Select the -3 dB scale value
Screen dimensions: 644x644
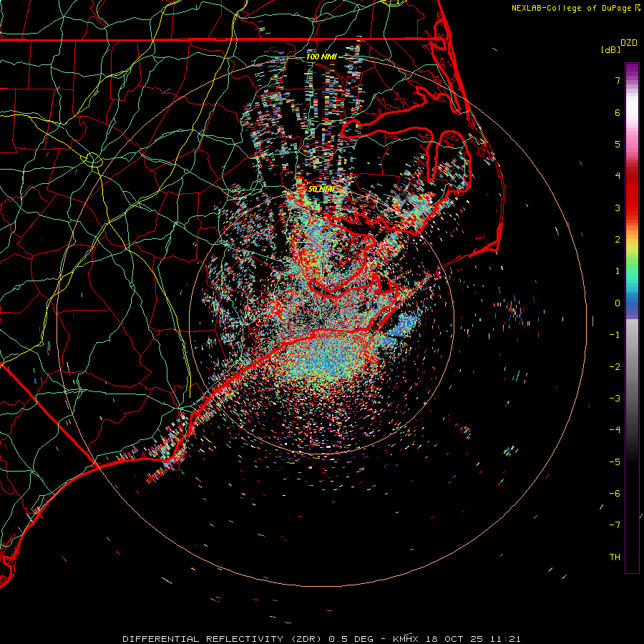(615, 399)
